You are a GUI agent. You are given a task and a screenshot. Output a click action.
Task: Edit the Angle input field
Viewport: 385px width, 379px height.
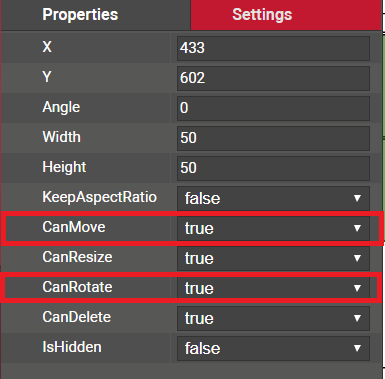tap(273, 108)
